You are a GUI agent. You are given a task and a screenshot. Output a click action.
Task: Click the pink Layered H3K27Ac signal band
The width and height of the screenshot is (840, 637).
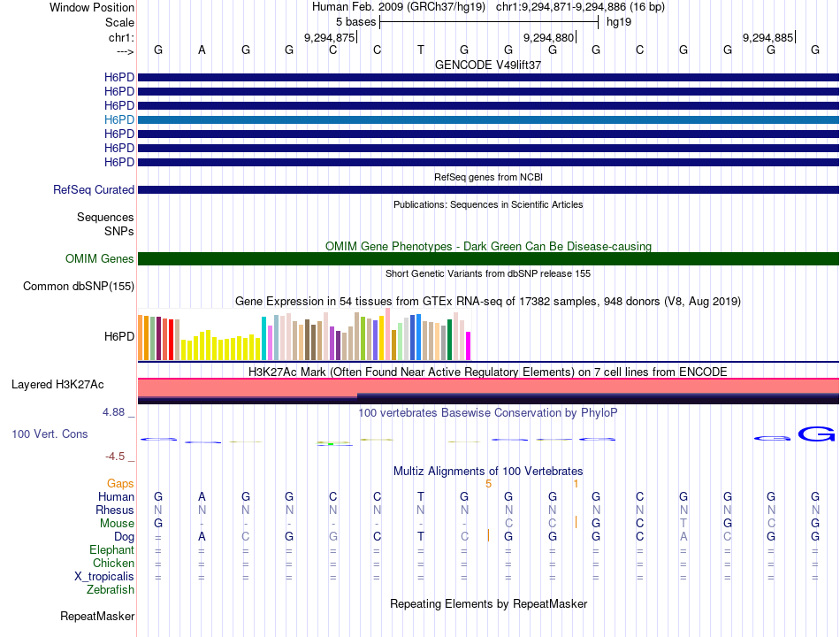pos(488,387)
